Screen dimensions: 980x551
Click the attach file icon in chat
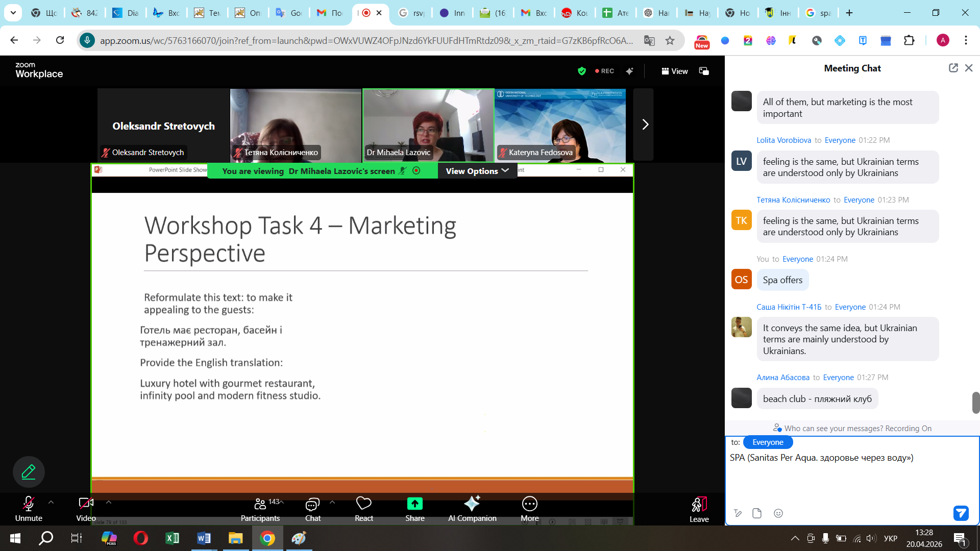(x=757, y=513)
